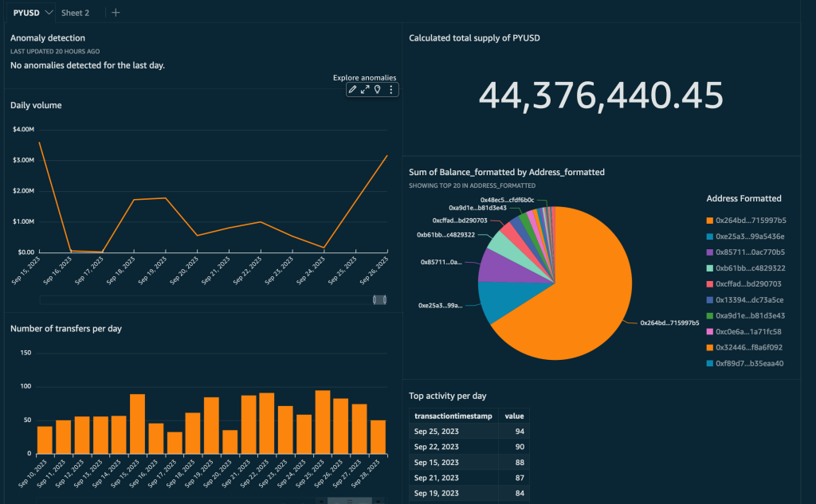Sort Top activity by the value column header
The height and width of the screenshot is (504, 816).
pyautogui.click(x=514, y=416)
